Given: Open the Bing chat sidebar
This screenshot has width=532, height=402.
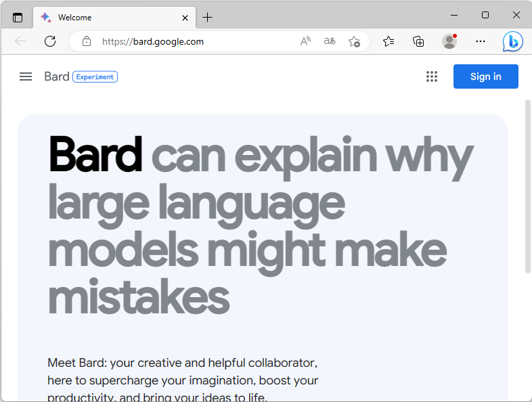Looking at the screenshot, I should click(x=512, y=41).
